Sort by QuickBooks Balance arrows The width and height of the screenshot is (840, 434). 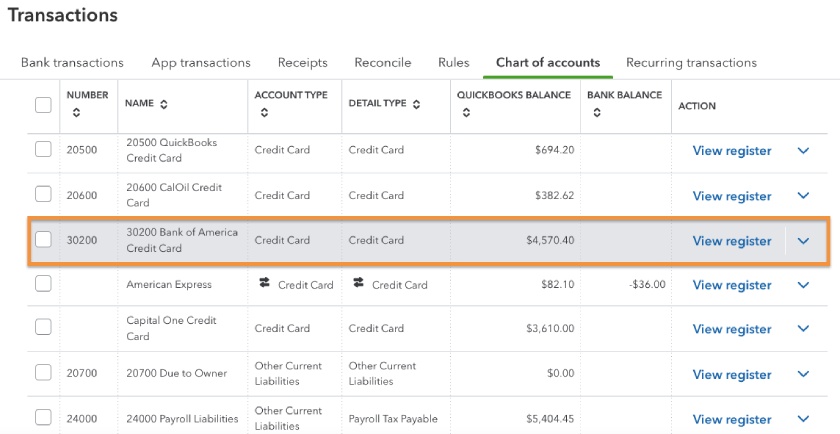point(466,113)
